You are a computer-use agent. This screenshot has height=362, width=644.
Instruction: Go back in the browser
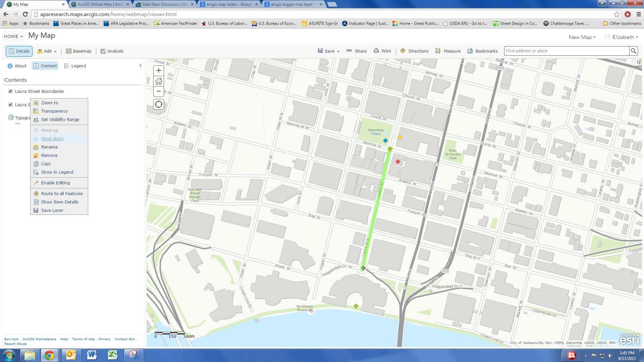coord(6,14)
